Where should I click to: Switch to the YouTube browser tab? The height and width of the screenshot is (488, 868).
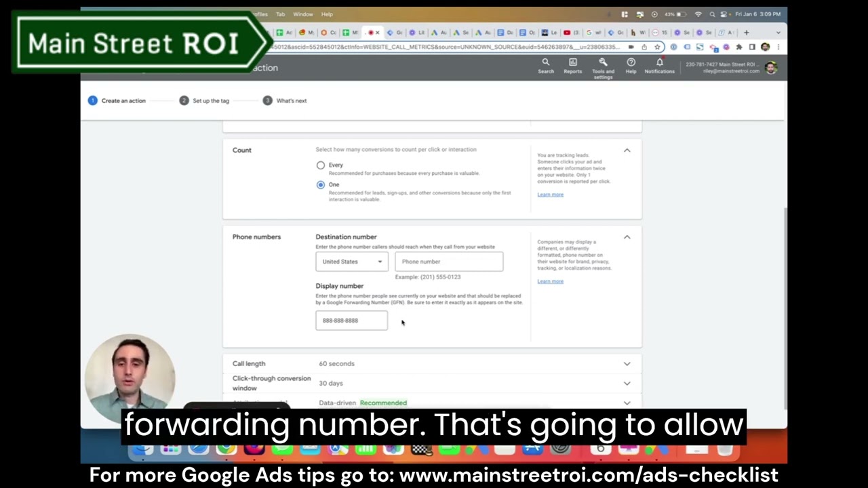(x=571, y=33)
